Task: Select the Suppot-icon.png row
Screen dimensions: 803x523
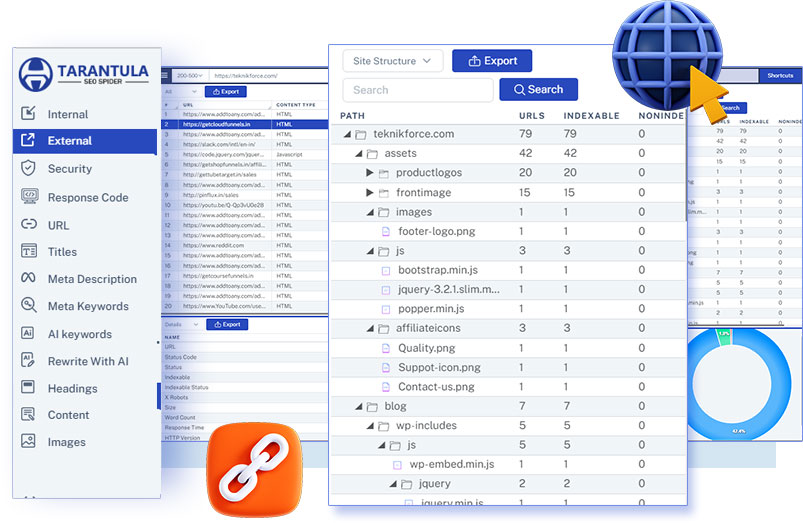Action: click(507, 368)
